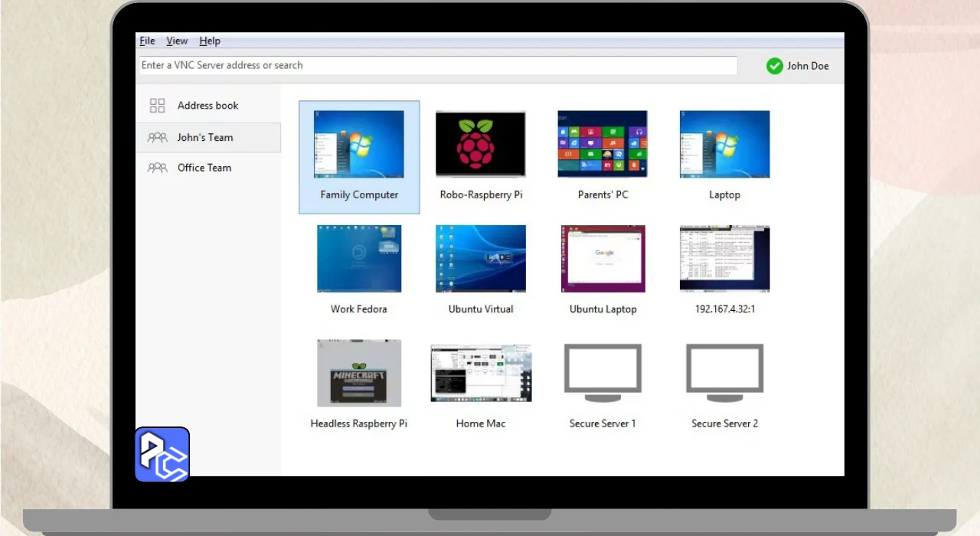Select the Ubuntu Laptop thumbnail
Viewport: 980px width, 536px height.
pyautogui.click(x=603, y=259)
